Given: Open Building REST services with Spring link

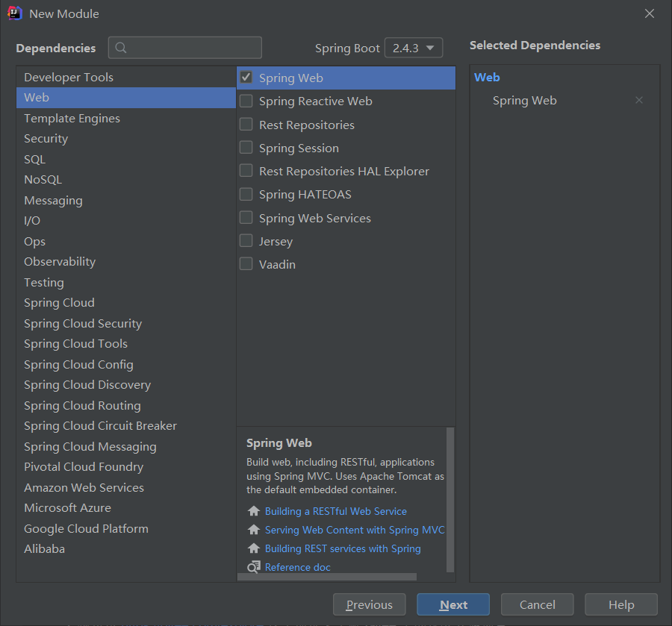Looking at the screenshot, I should coord(343,548).
